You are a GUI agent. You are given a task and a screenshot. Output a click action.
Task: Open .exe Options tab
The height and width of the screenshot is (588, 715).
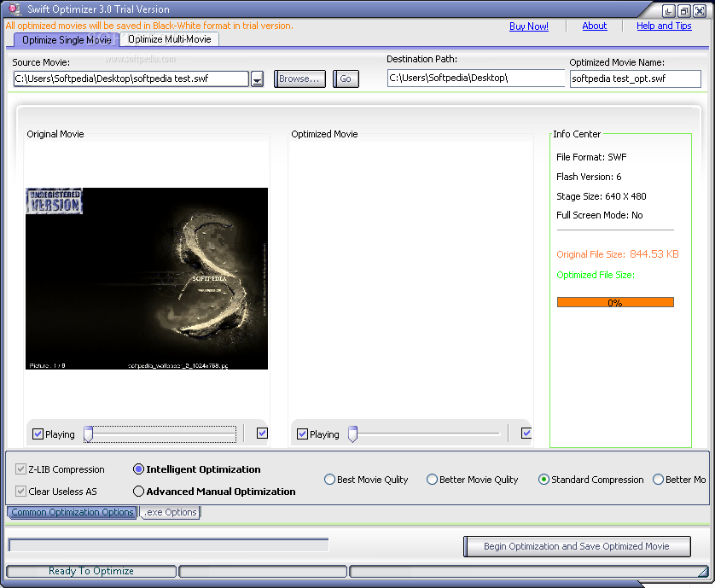click(x=171, y=512)
